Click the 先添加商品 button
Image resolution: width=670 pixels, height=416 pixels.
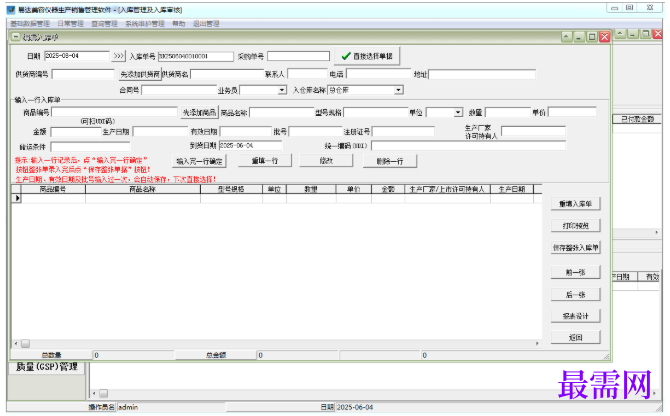[x=200, y=113]
